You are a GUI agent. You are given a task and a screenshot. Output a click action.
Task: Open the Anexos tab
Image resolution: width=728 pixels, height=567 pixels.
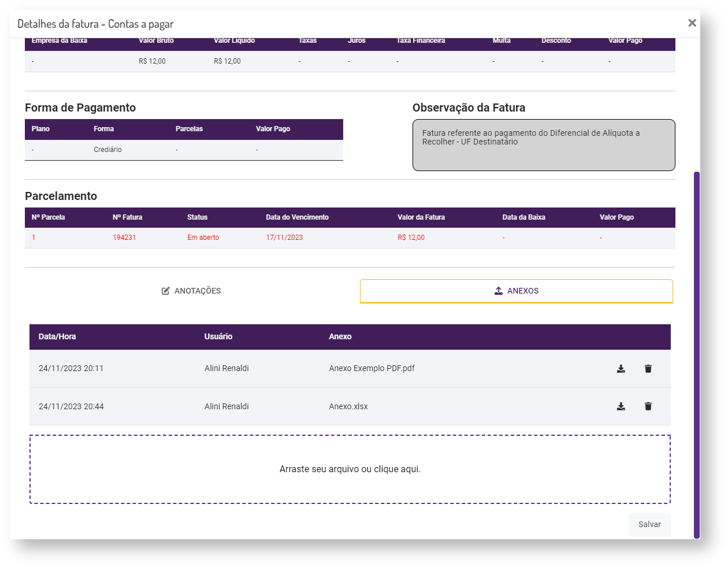tap(516, 291)
